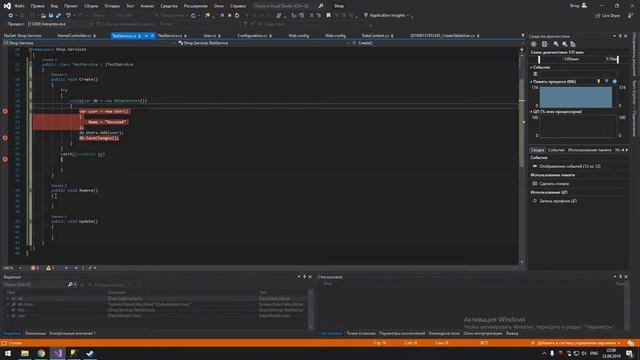Viewport: 640px width, 360px height.
Task: Click the take snapshot link
Action: pos(554,184)
